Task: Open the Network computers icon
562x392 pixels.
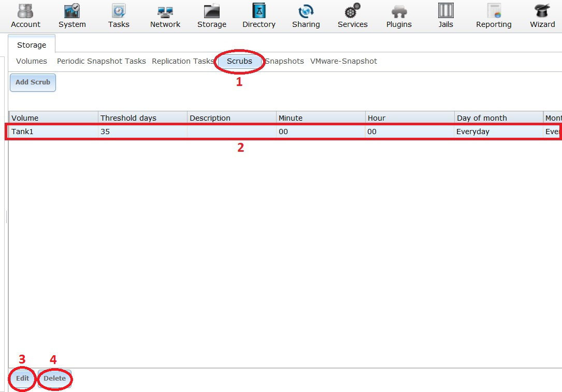Action: pyautogui.click(x=165, y=11)
